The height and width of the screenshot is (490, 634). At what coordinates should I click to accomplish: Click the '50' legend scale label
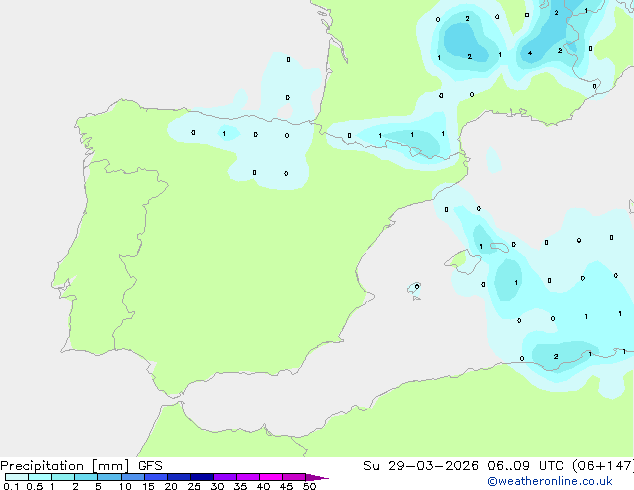click(x=309, y=486)
